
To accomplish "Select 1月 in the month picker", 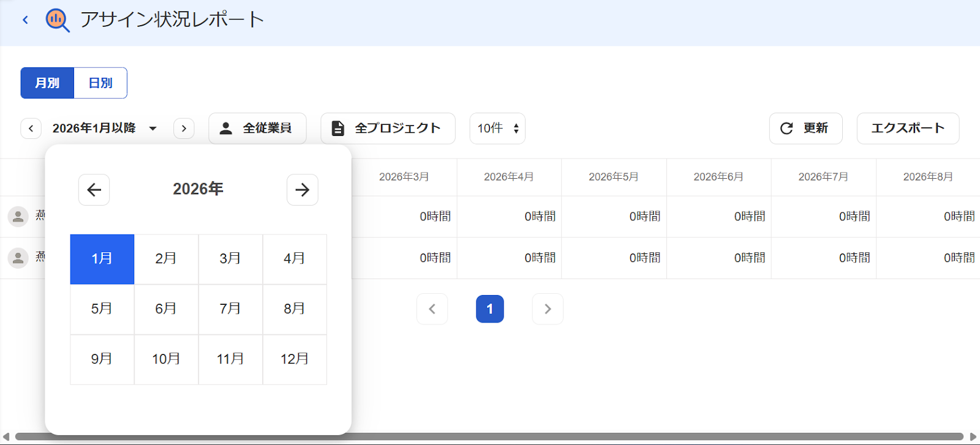I will (102, 259).
